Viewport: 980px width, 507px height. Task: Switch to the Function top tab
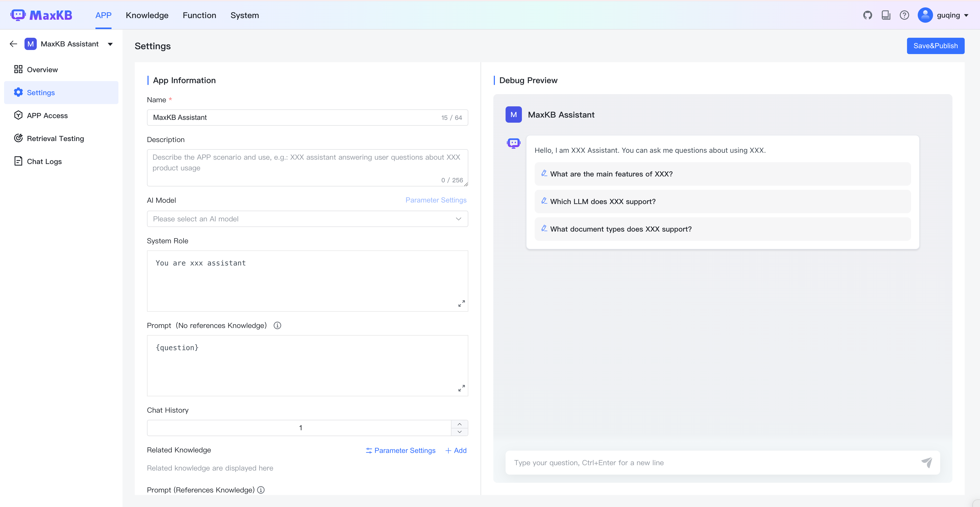click(x=199, y=15)
